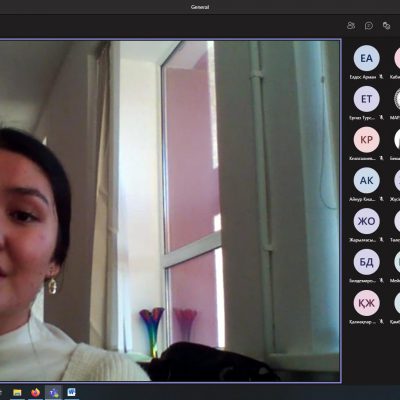Image resolution: width=400 pixels, height=400 pixels.
Task: Click the name label under the EA avatar
Action: pyautogui.click(x=363, y=77)
